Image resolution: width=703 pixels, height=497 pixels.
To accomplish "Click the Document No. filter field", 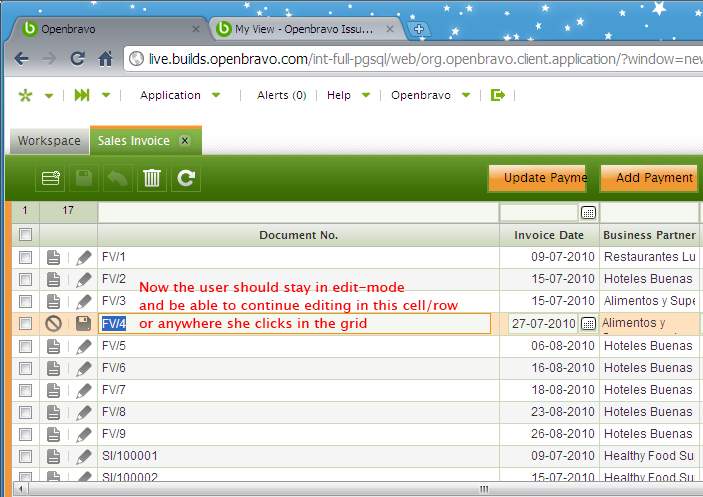I will point(298,212).
